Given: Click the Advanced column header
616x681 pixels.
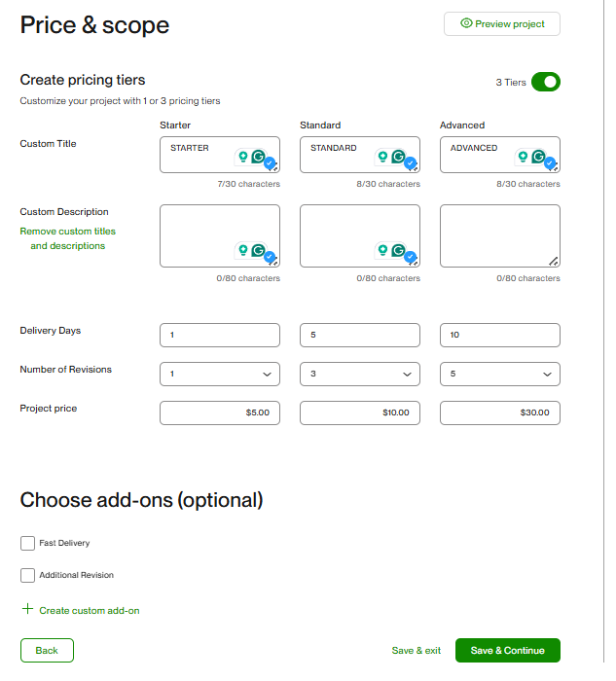Looking at the screenshot, I should (462, 125).
